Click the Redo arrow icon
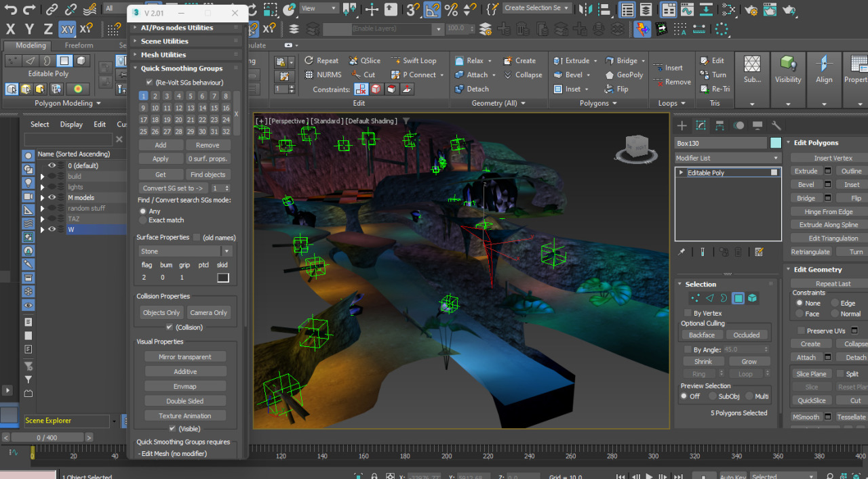The image size is (868, 479). click(29, 9)
